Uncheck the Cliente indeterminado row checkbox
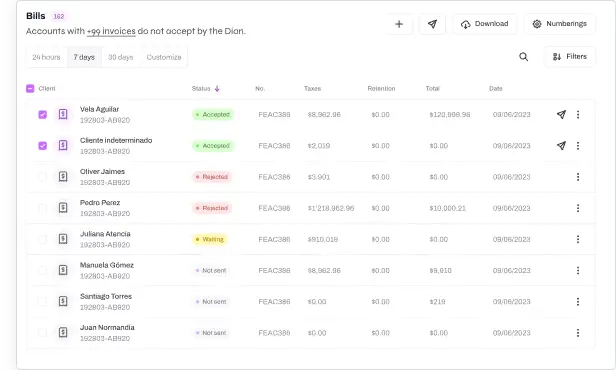Viewport: 616px width, 370px height. [x=42, y=146]
